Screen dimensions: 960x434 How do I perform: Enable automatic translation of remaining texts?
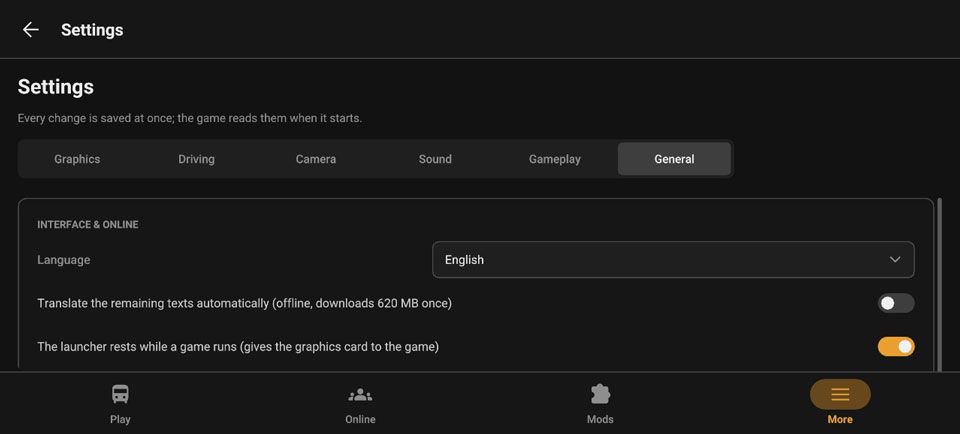pos(896,303)
